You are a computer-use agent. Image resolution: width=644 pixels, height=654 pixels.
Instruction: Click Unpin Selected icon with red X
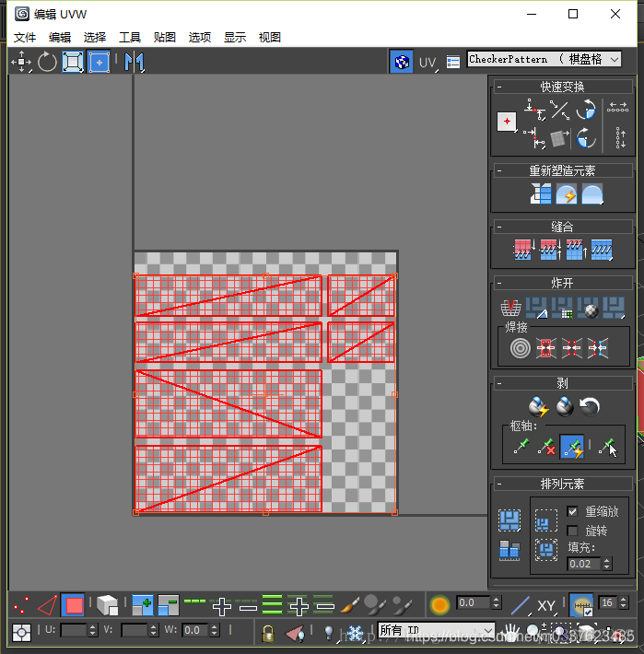(546, 447)
